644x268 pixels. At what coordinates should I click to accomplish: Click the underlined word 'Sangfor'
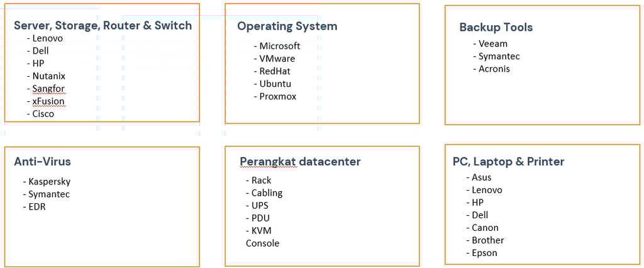(48, 89)
